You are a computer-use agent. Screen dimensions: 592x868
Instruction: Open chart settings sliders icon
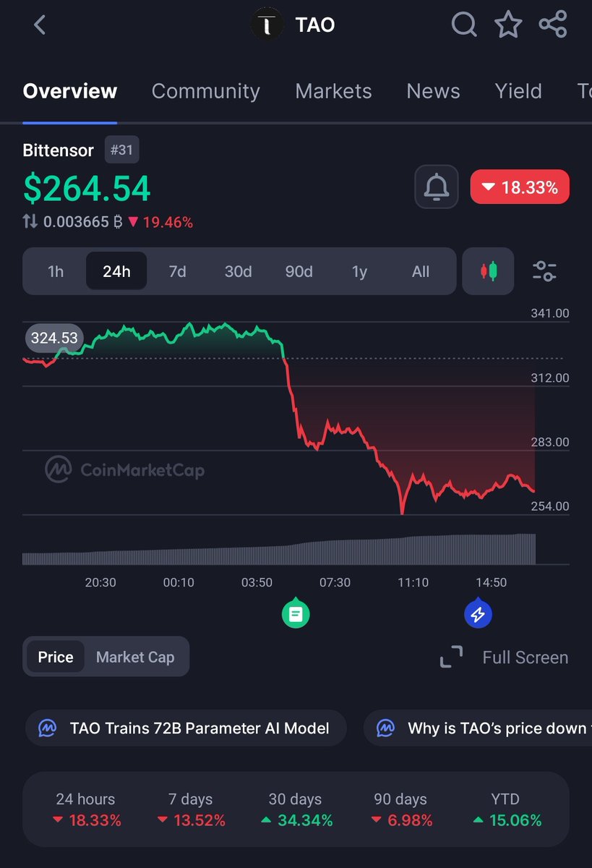[544, 271]
